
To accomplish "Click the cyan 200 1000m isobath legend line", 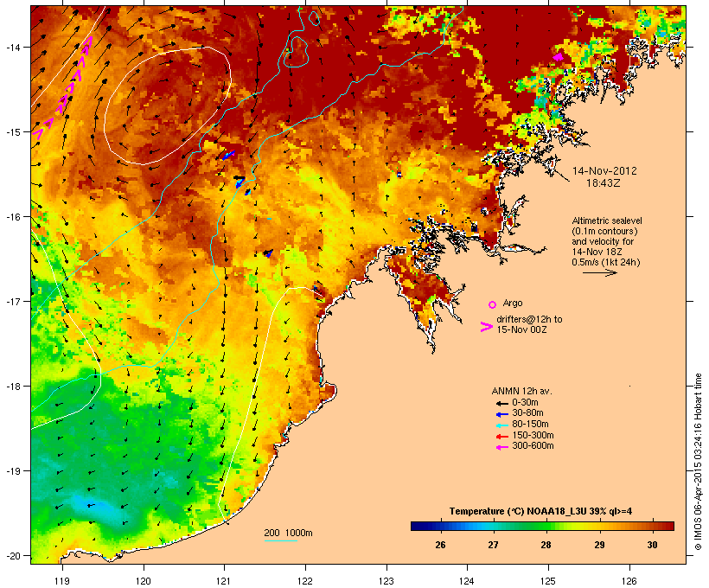I will pyautogui.click(x=281, y=541).
